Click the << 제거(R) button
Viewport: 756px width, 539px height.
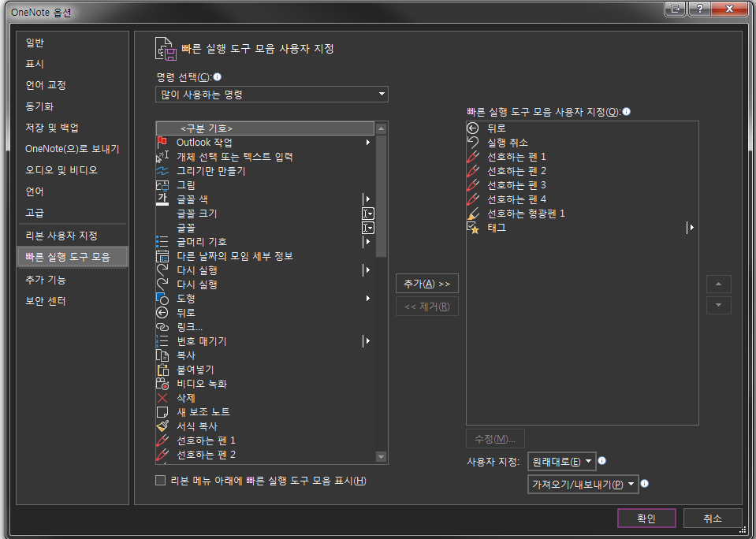pos(426,306)
